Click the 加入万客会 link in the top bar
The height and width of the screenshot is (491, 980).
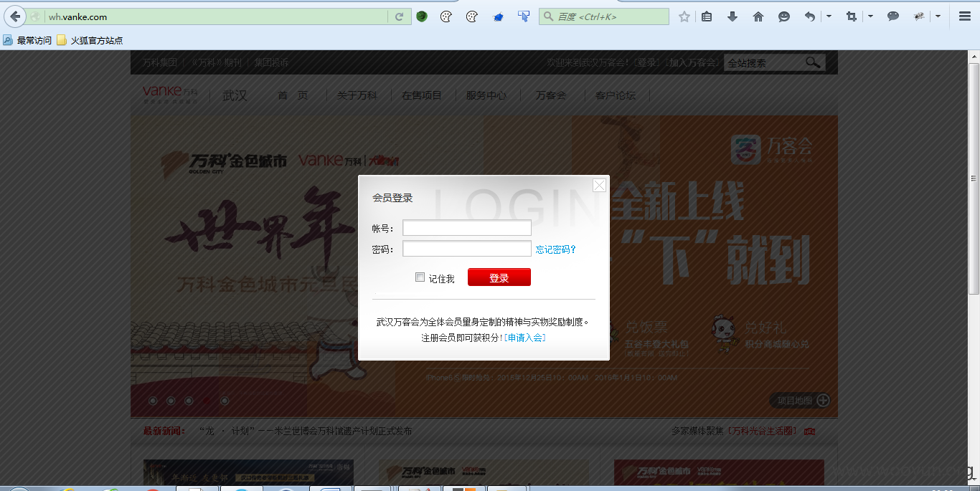pos(692,62)
